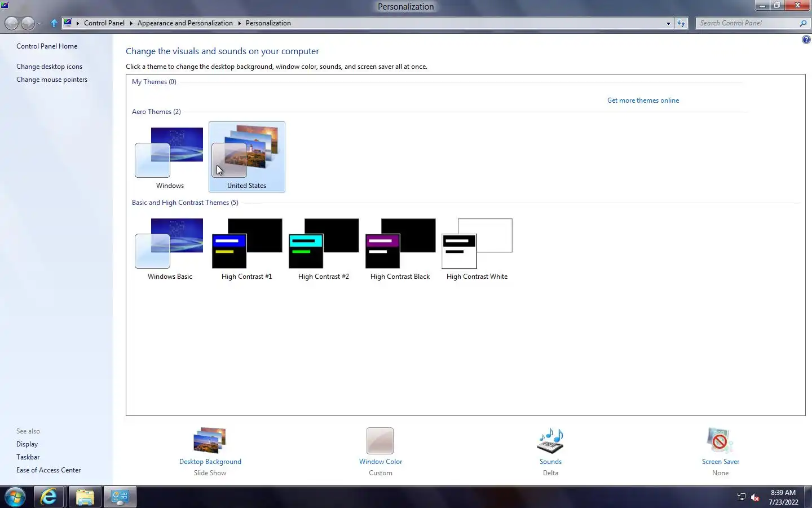
Task: Open Ease of Access Center link
Action: click(x=48, y=470)
